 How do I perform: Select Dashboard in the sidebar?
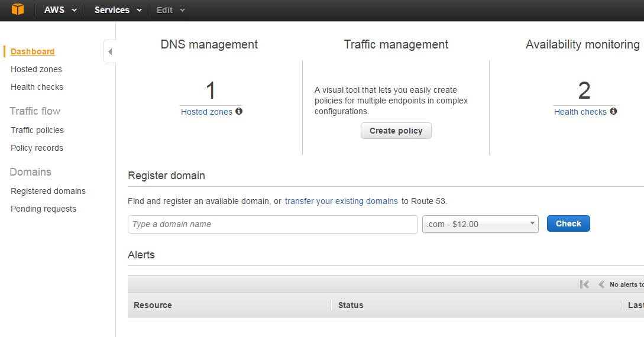point(33,51)
